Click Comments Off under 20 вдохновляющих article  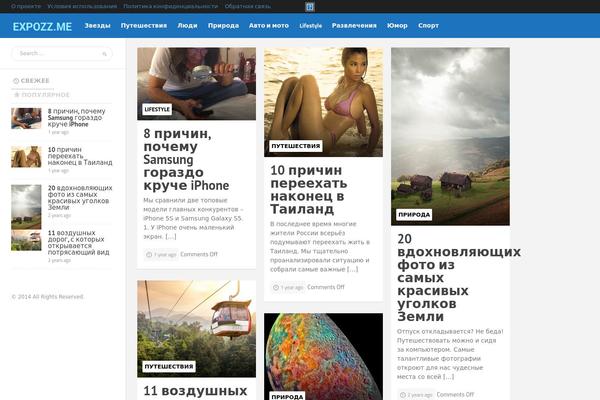455,394
